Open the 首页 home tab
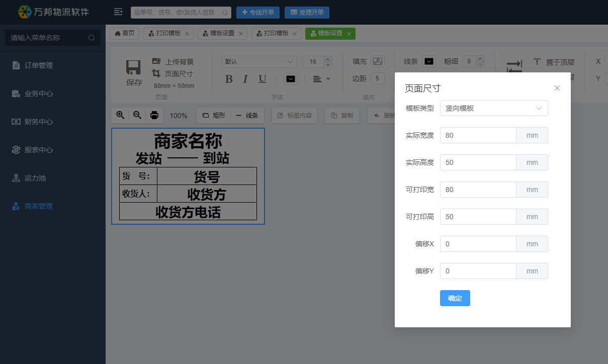 tap(125, 33)
